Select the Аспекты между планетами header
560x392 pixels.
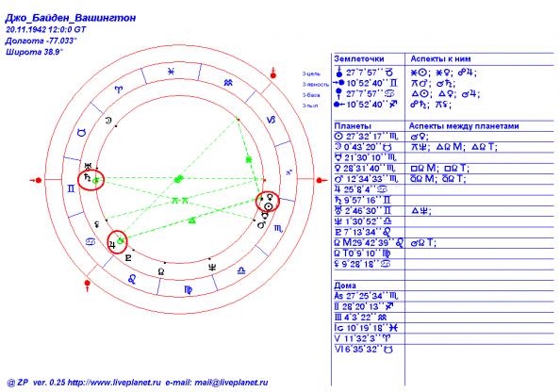click(x=464, y=126)
